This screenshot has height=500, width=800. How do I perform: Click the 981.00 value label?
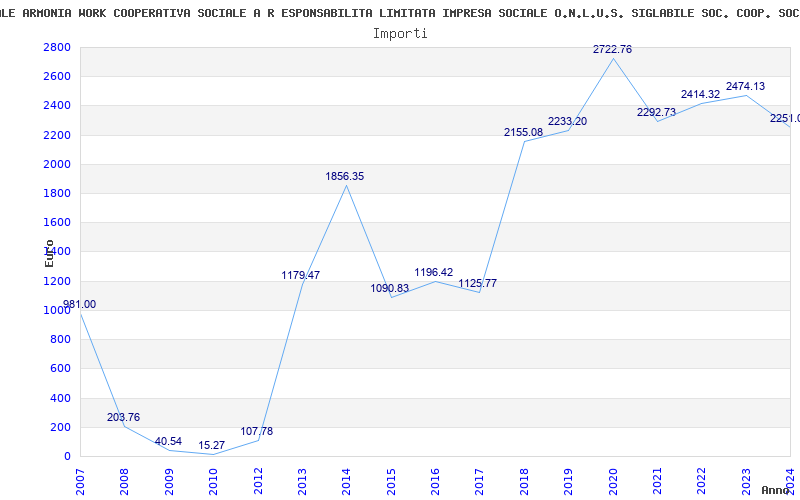(80, 305)
